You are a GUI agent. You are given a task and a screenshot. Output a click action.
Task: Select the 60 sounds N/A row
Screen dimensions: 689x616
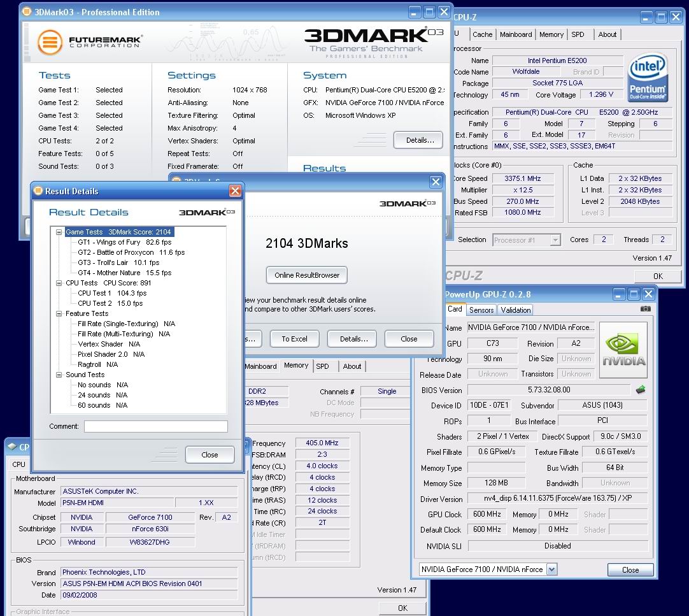click(x=103, y=405)
